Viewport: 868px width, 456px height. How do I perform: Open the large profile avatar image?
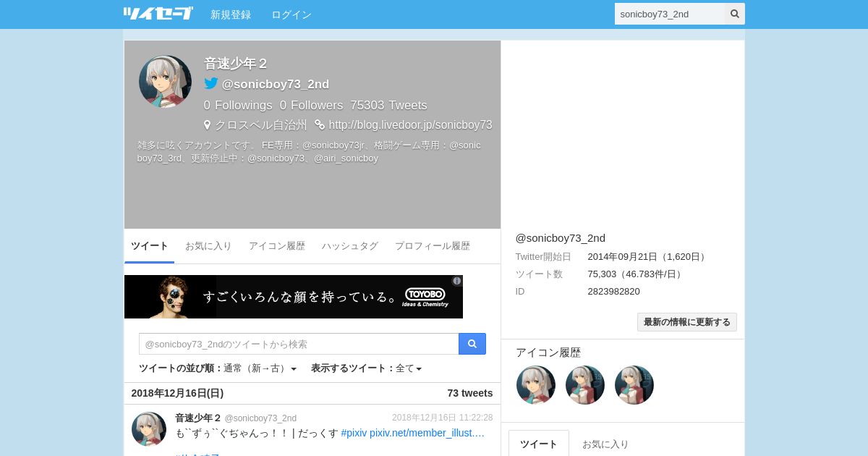[x=165, y=82]
